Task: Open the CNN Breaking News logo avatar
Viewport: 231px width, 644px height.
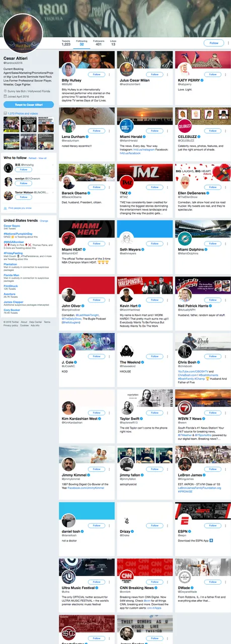Action: click(126, 577)
